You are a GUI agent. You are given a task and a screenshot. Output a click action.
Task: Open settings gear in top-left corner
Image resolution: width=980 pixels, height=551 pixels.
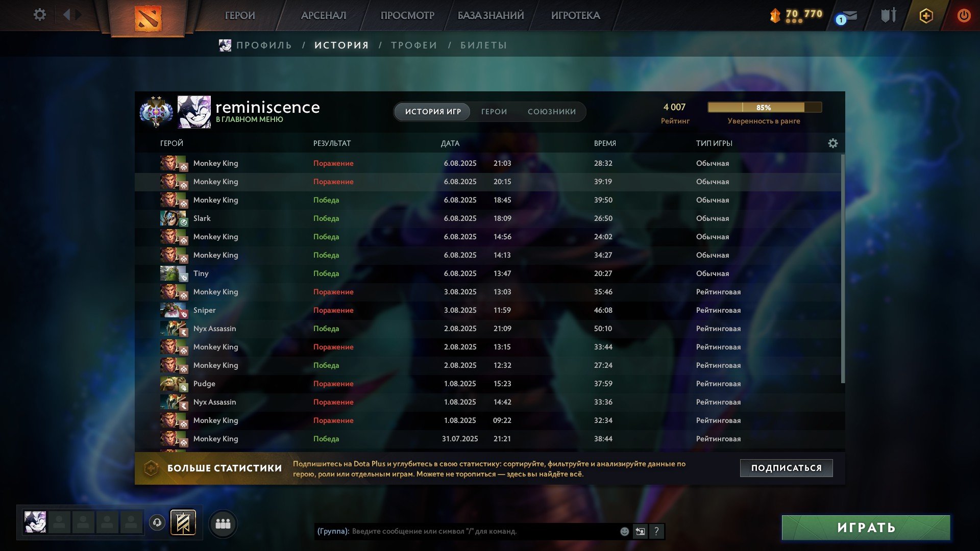coord(39,15)
